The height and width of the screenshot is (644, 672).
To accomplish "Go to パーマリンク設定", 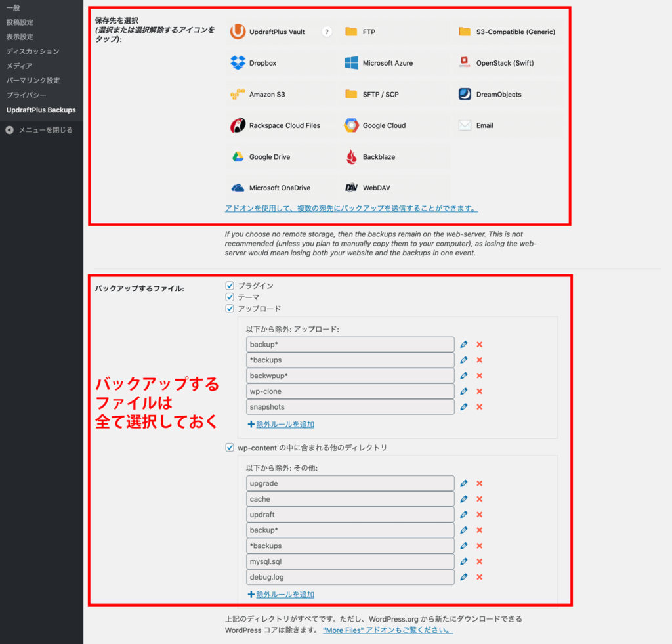I will (33, 81).
